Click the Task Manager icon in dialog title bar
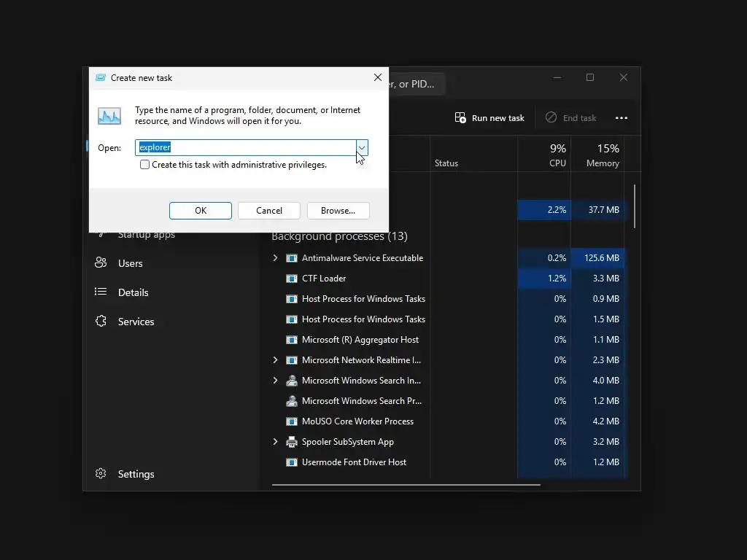747x560 pixels. point(101,77)
